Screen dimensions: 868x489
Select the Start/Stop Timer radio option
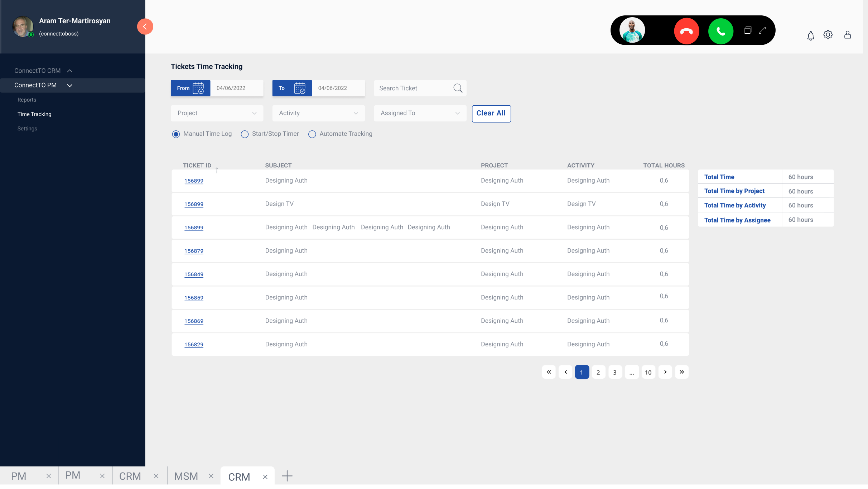pos(245,134)
